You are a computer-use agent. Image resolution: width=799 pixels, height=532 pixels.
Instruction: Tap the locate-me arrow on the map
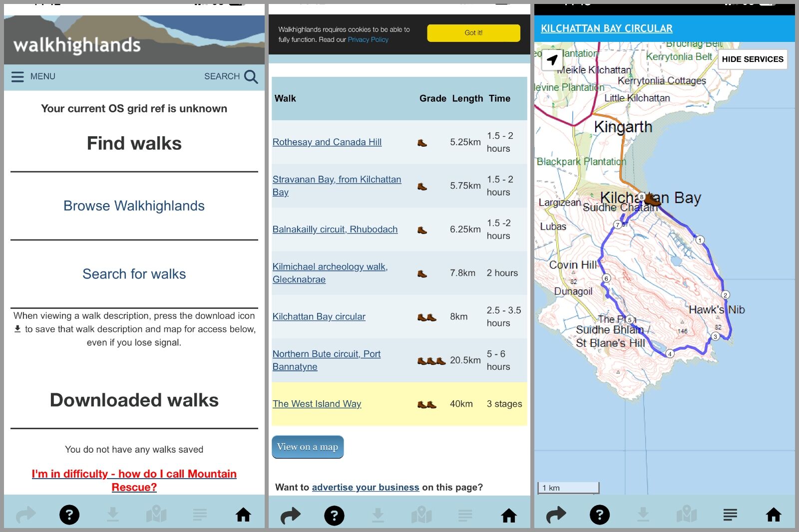(552, 60)
